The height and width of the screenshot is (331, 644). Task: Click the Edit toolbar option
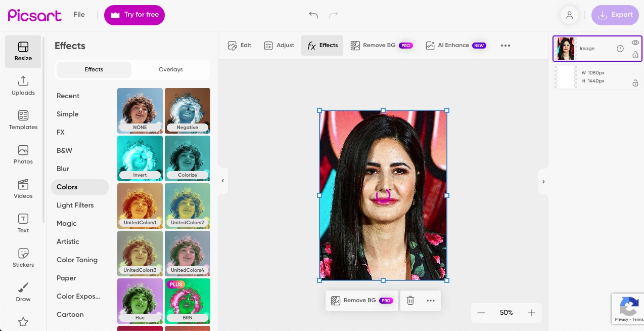click(x=240, y=46)
